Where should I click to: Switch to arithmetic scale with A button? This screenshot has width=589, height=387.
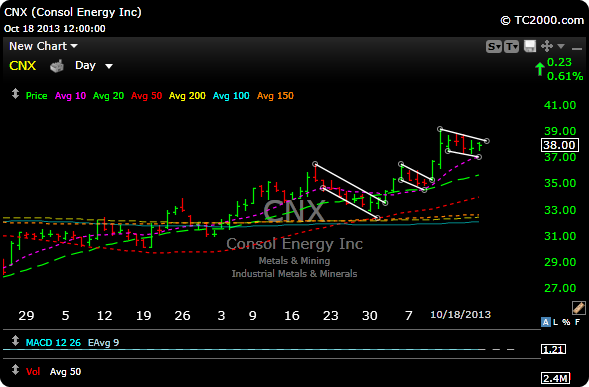click(545, 322)
